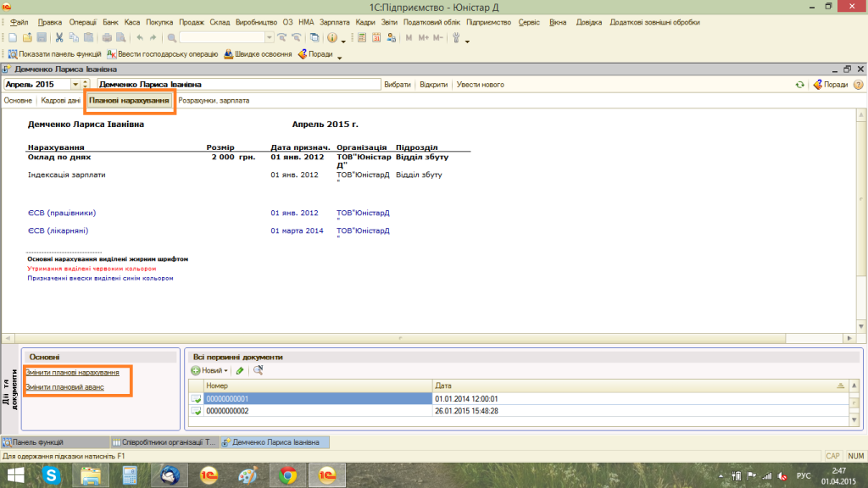Click the Вибрати button
Image resolution: width=868 pixels, height=488 pixels.
tap(398, 85)
